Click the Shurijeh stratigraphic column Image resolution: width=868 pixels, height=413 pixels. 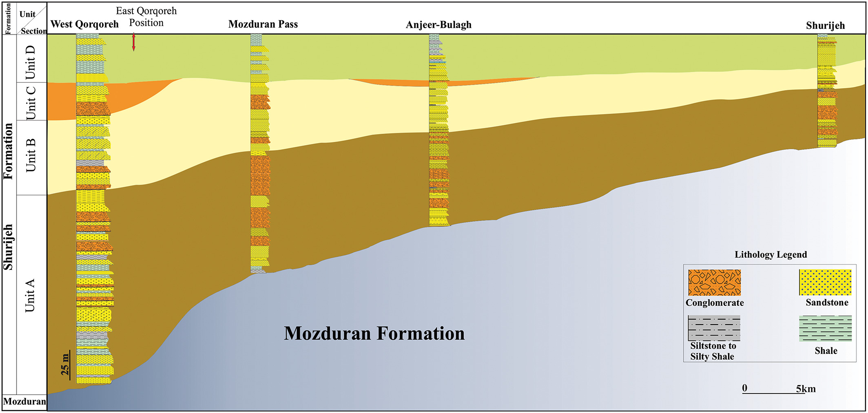pyautogui.click(x=827, y=91)
